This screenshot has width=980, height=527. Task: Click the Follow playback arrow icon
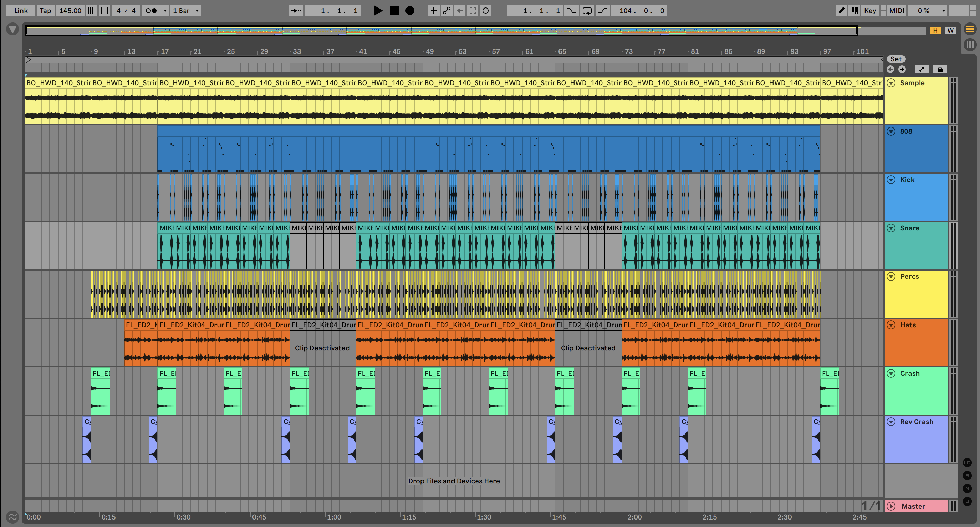(296, 11)
